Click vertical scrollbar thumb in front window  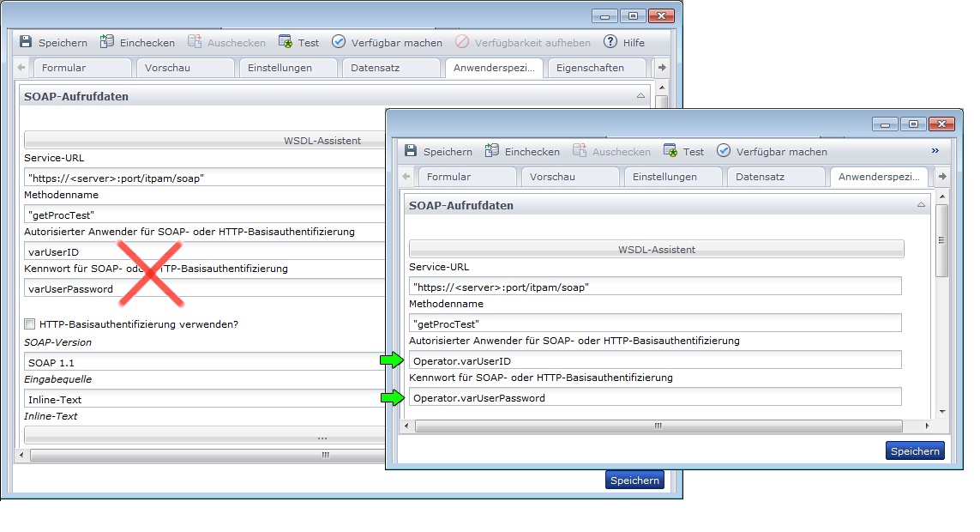942,240
